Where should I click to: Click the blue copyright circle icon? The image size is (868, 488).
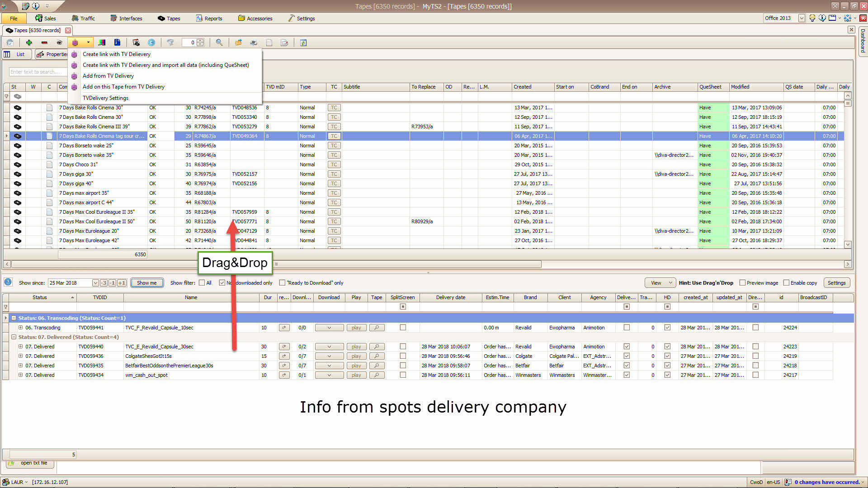point(151,42)
